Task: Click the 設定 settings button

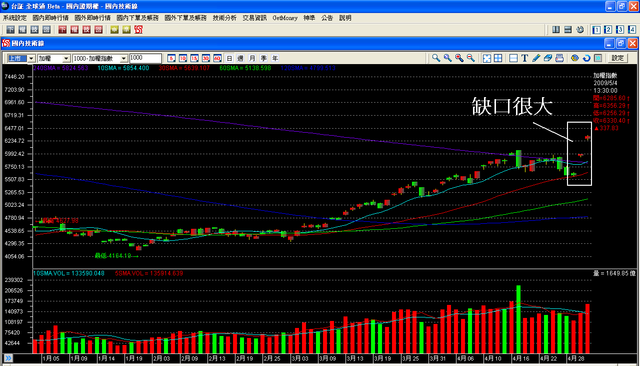Action: (x=618, y=58)
